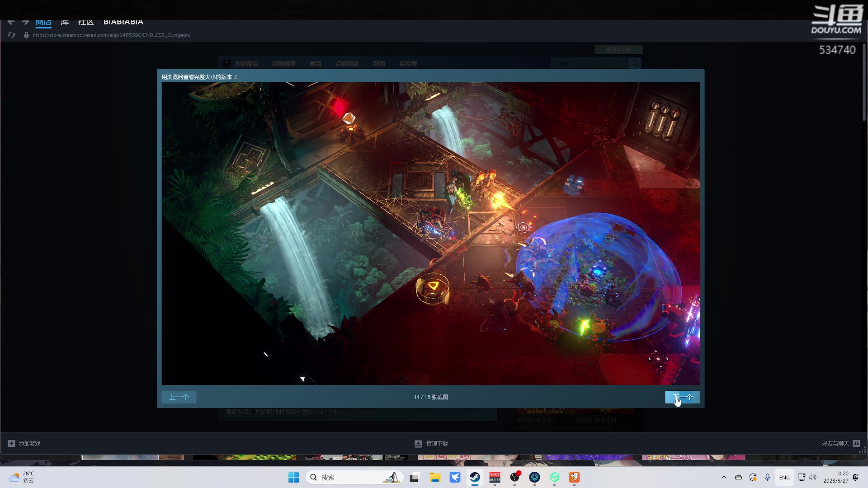Show previous screenshot with 上一个 button
Viewport: 868px width, 488px height.
[x=179, y=397]
